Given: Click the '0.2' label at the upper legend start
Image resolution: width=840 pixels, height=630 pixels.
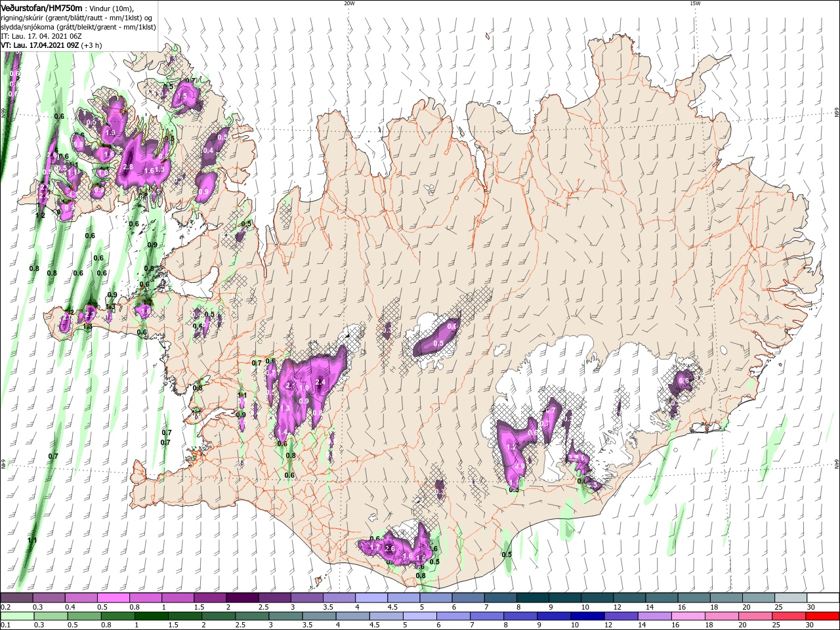Looking at the screenshot, I should (5, 607).
